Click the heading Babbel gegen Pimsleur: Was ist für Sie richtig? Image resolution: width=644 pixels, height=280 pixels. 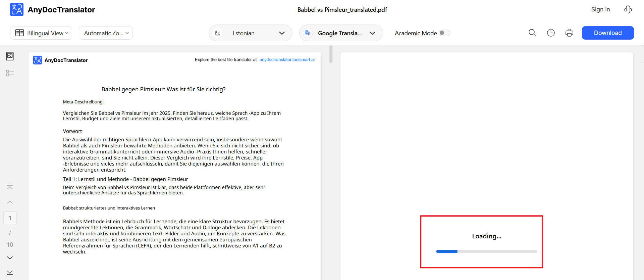coord(164,89)
